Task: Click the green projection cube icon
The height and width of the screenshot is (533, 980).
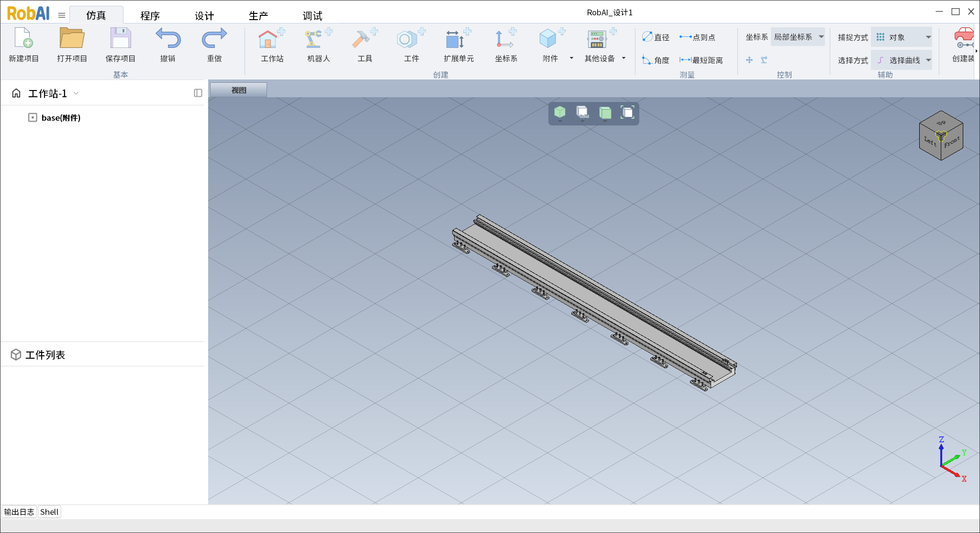Action: coord(605,112)
